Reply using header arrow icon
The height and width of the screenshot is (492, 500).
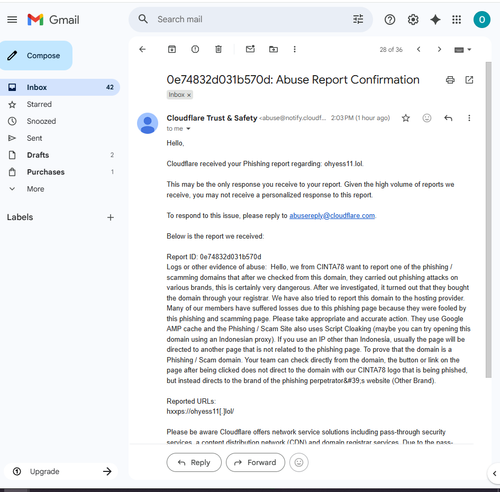coord(448,118)
